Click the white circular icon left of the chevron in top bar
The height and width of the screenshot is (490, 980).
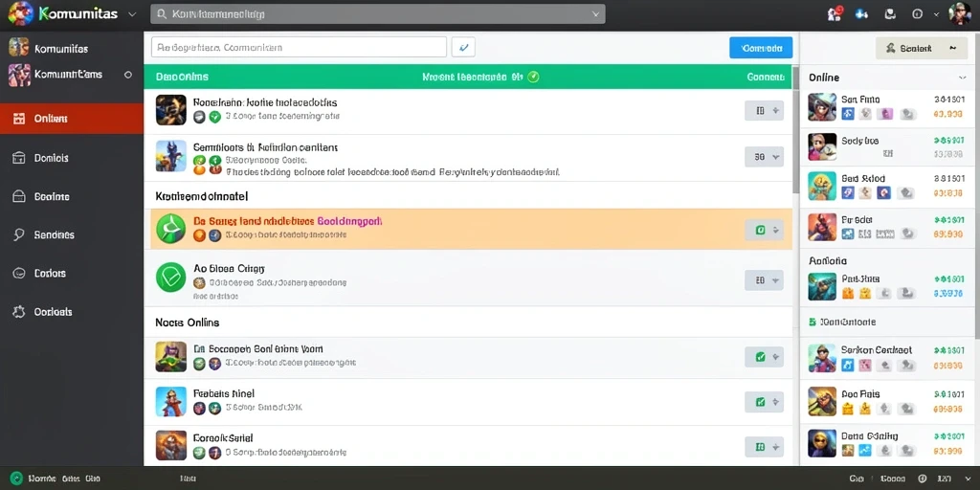918,13
